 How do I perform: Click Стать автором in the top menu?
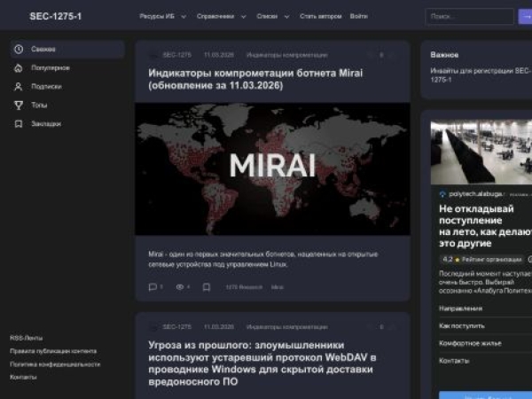pyautogui.click(x=319, y=16)
